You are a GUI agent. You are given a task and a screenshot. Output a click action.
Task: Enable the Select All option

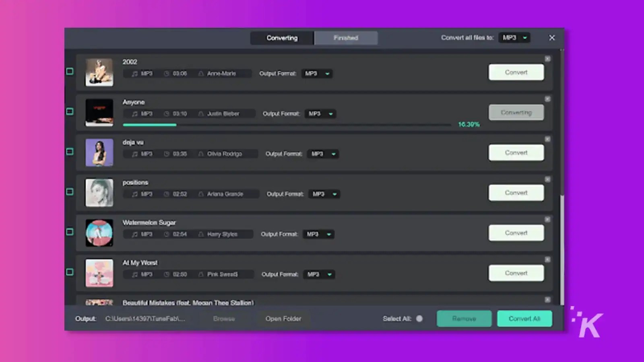pyautogui.click(x=419, y=319)
